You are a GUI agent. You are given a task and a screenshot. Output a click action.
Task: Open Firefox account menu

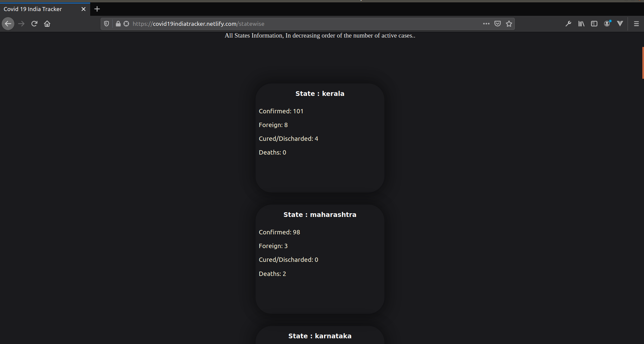[607, 24]
